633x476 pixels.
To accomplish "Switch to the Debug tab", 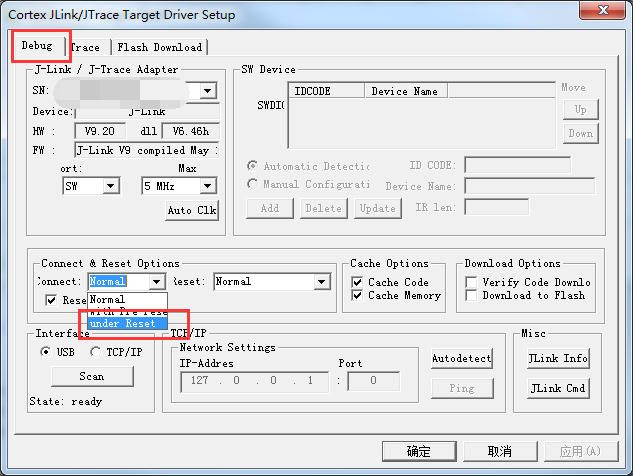I will [x=38, y=46].
